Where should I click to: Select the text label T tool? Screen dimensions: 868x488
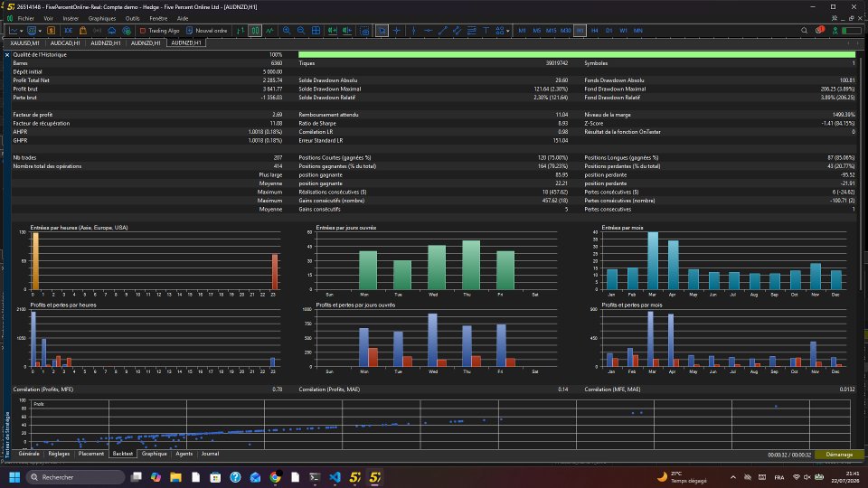pos(486,31)
